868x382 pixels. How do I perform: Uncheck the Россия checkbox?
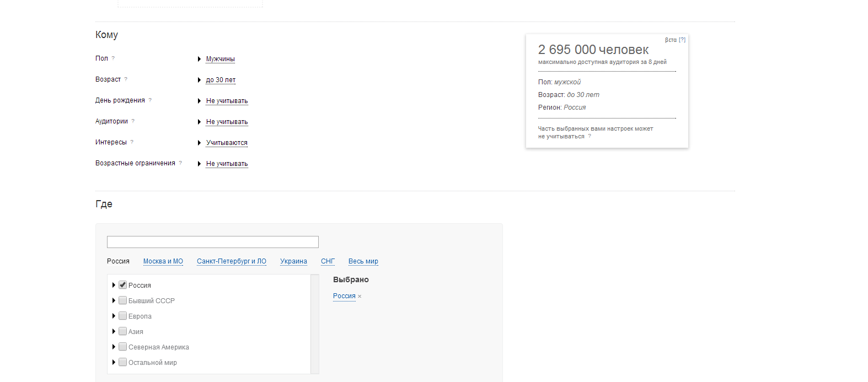122,285
